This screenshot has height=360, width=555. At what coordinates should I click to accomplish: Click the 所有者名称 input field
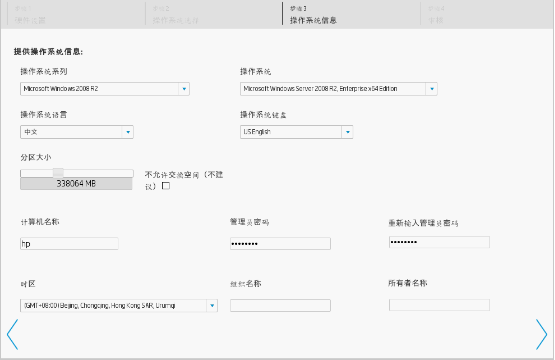tap(439, 305)
